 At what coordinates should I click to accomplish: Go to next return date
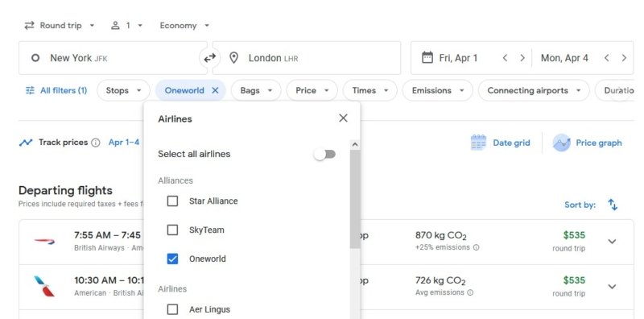tap(624, 58)
